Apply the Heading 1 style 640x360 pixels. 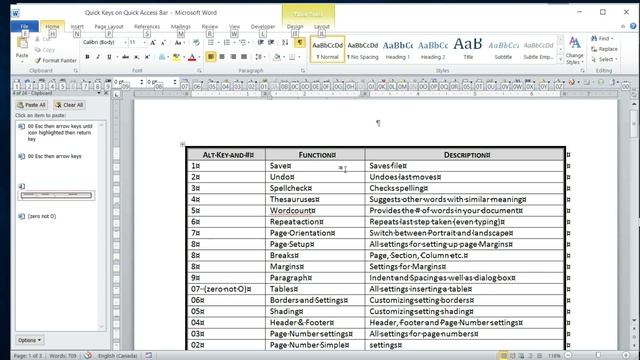[x=398, y=50]
